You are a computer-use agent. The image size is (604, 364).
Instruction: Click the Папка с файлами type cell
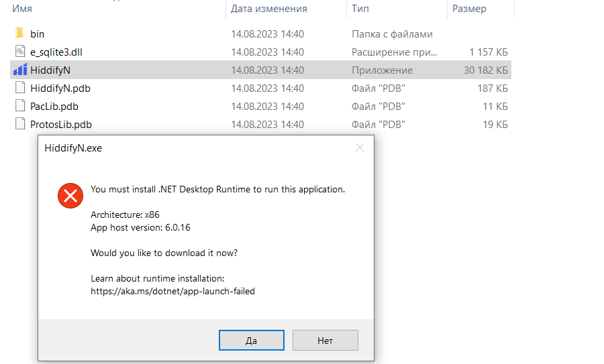point(392,34)
